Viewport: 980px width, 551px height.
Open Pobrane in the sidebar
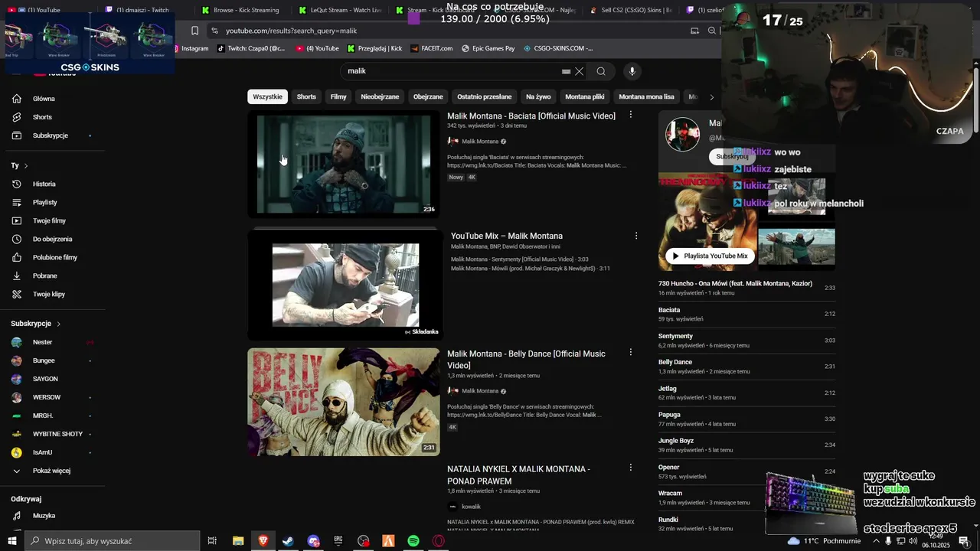[x=44, y=276]
